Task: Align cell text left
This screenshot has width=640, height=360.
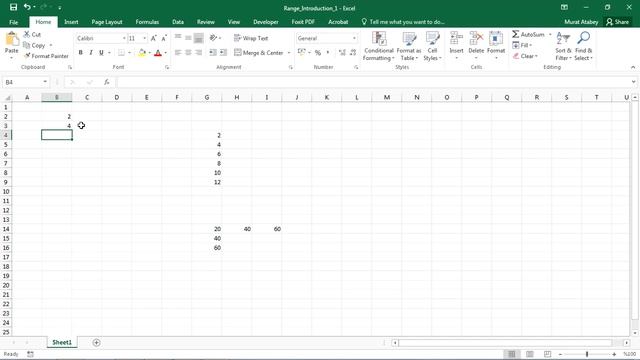Action: coord(178,53)
